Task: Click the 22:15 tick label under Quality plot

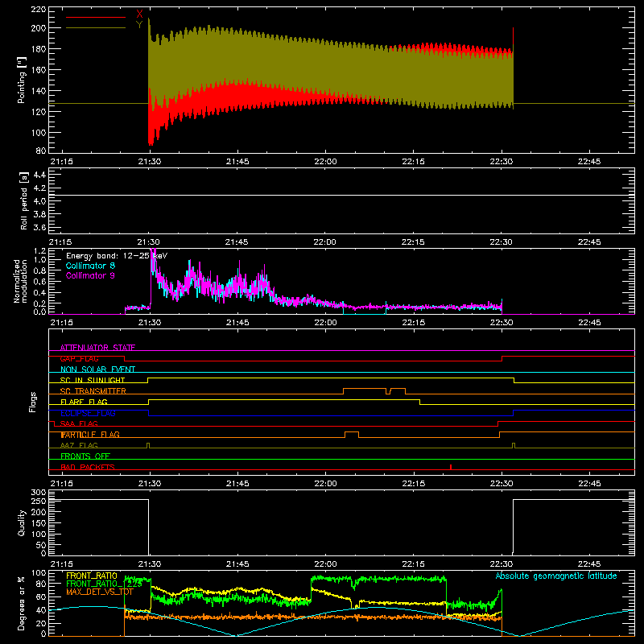Action: pyautogui.click(x=413, y=564)
